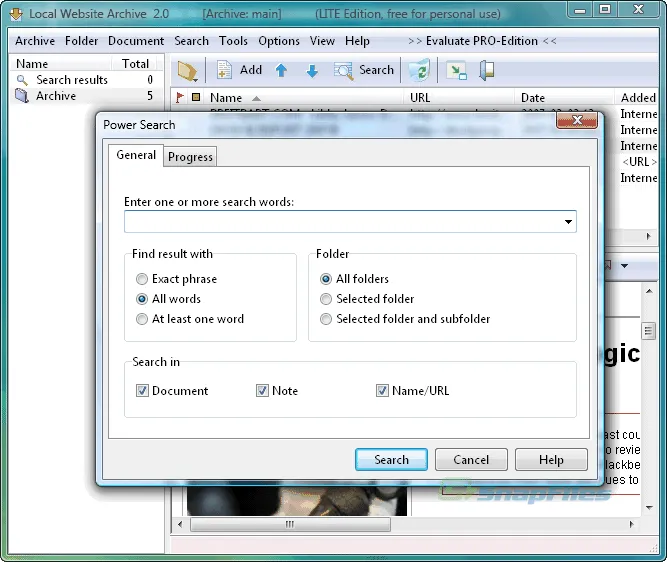
Task: Choose Selected folder and subfolder option
Action: 326,319
